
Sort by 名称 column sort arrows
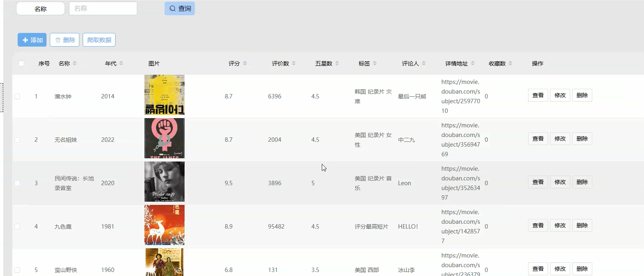coord(75,63)
